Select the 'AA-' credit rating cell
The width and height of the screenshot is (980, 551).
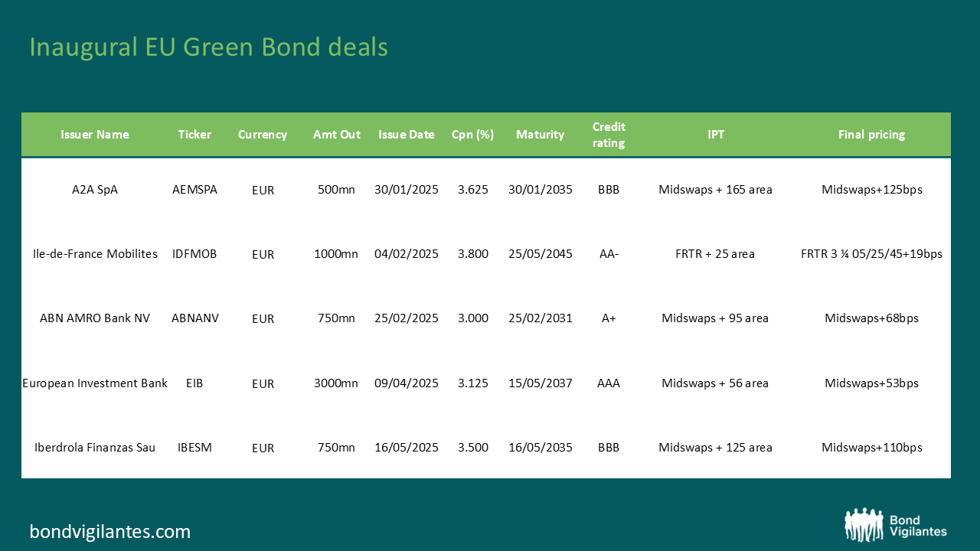coord(609,254)
